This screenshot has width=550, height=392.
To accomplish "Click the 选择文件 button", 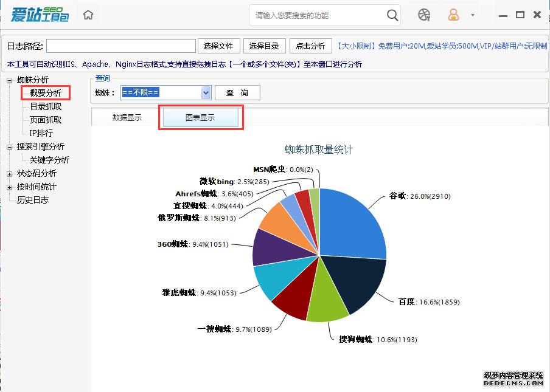I will pos(218,46).
